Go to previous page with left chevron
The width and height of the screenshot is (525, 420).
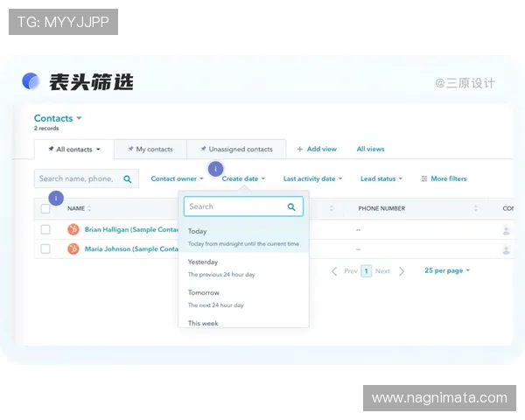[x=334, y=271]
